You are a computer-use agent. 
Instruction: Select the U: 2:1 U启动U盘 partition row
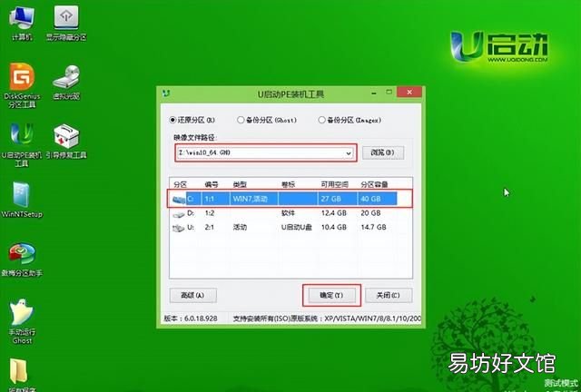point(284,227)
